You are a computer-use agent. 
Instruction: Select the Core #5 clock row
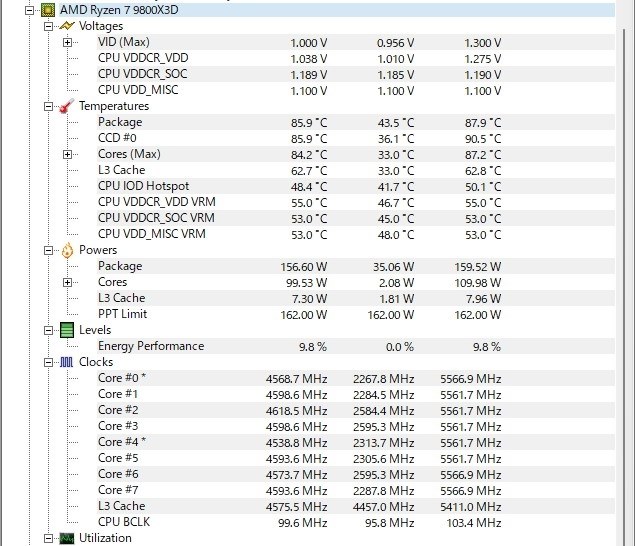pos(356,458)
